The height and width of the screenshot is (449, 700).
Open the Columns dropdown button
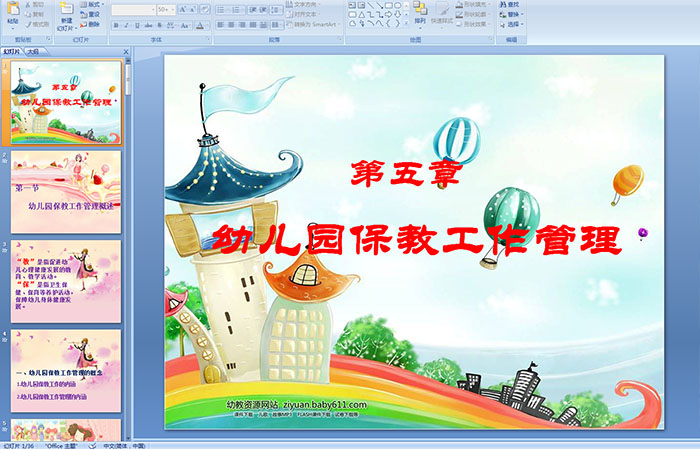[x=277, y=25]
